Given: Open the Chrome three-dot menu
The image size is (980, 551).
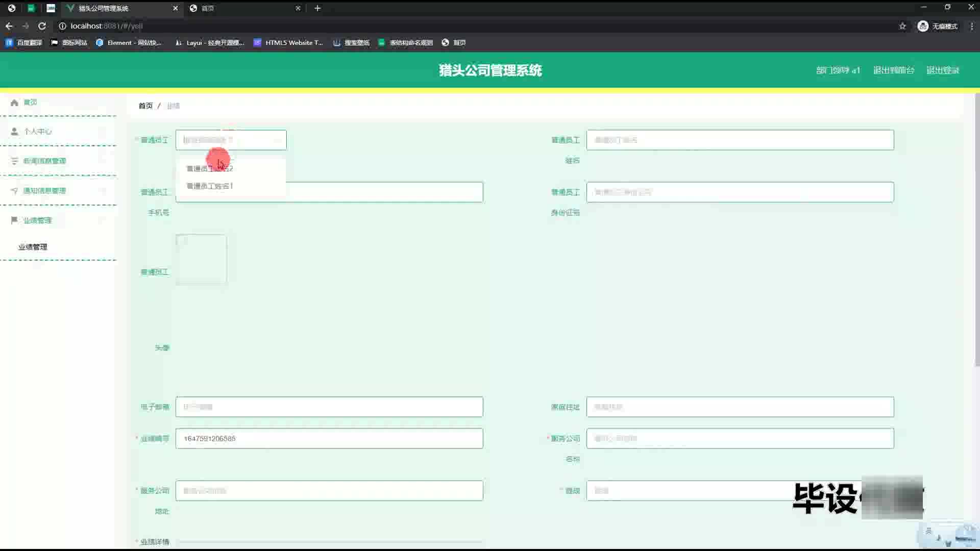Looking at the screenshot, I should pyautogui.click(x=972, y=26).
